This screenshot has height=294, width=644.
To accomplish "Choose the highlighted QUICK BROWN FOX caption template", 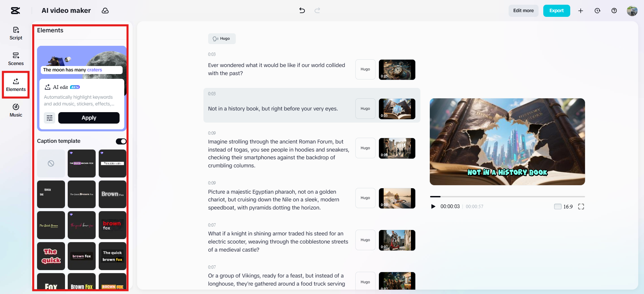I will (x=82, y=163).
